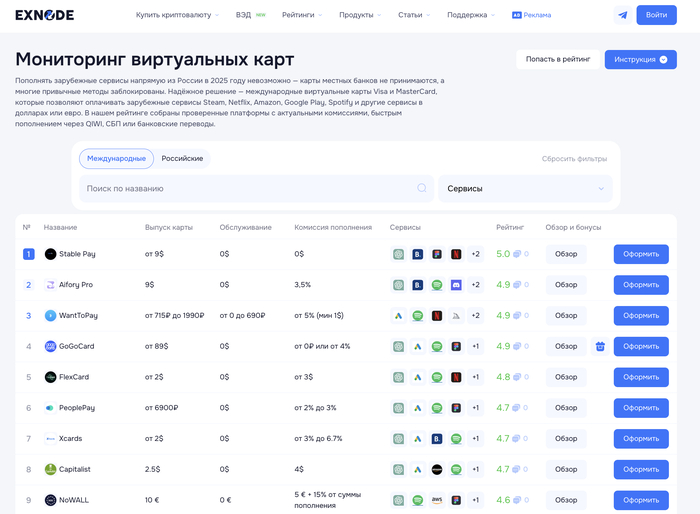This screenshot has height=514, width=700.
Task: Open the Рейтинги dropdown menu
Action: pyautogui.click(x=302, y=15)
